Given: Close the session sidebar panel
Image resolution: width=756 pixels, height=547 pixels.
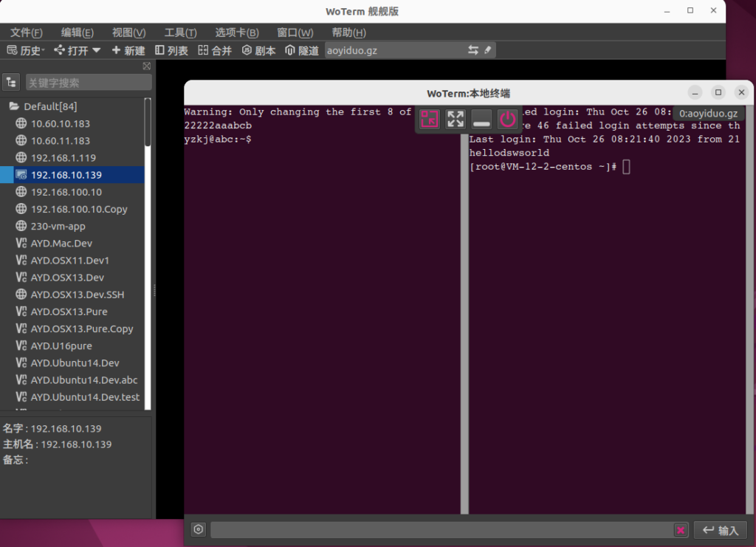Looking at the screenshot, I should [x=146, y=66].
